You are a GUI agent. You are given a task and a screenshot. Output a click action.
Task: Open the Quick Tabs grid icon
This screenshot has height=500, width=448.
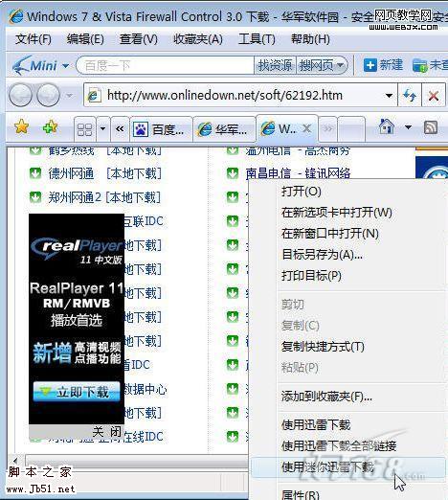[x=85, y=129]
